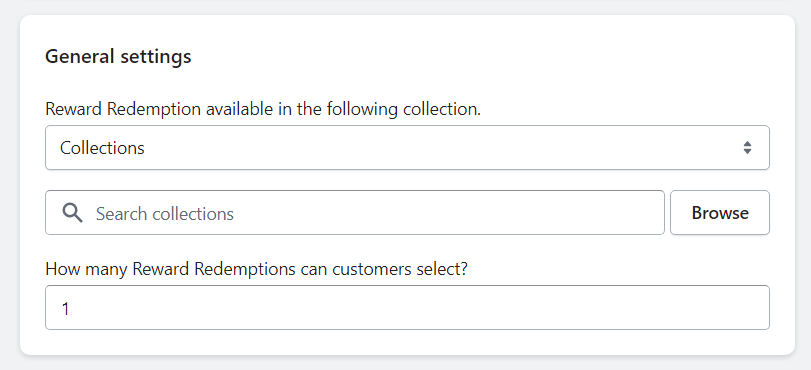Expand the collection type selector
The width and height of the screenshot is (811, 370).
(407, 147)
